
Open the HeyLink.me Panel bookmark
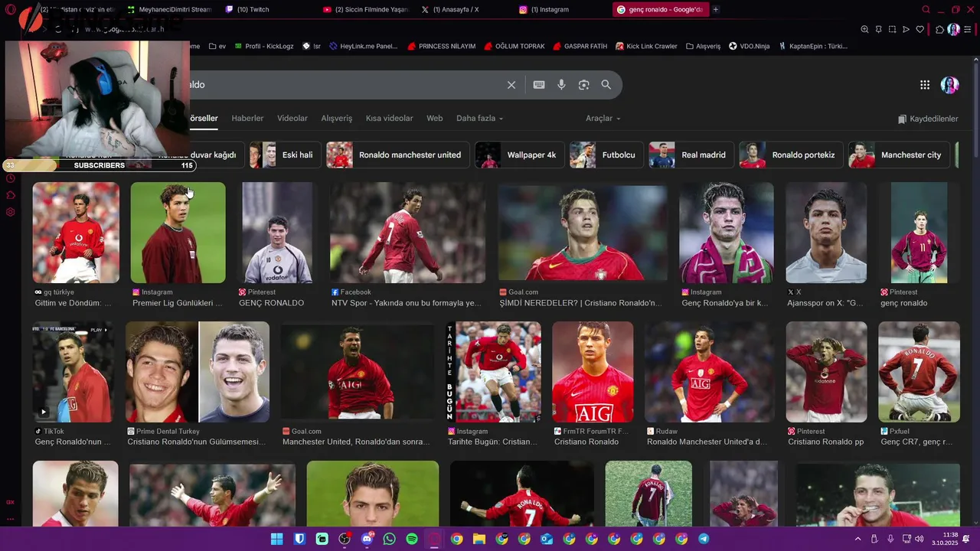pyautogui.click(x=364, y=46)
